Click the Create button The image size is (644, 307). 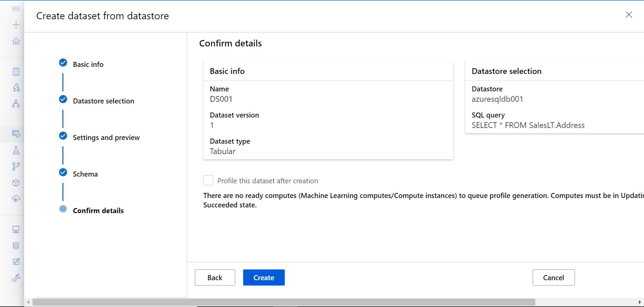[264, 277]
